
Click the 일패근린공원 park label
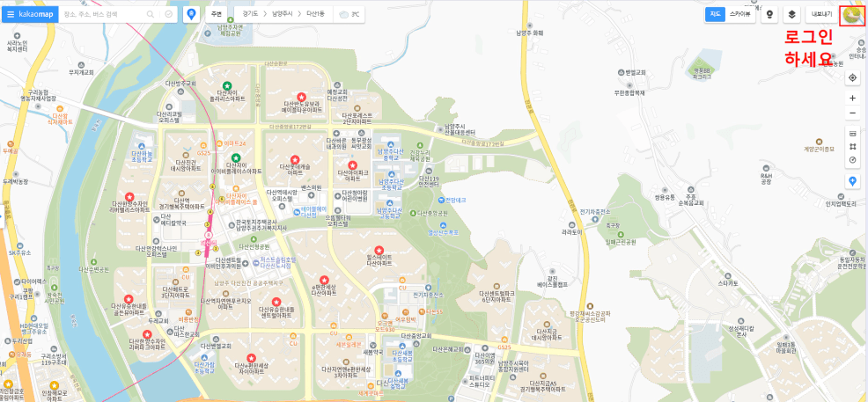[x=621, y=242]
